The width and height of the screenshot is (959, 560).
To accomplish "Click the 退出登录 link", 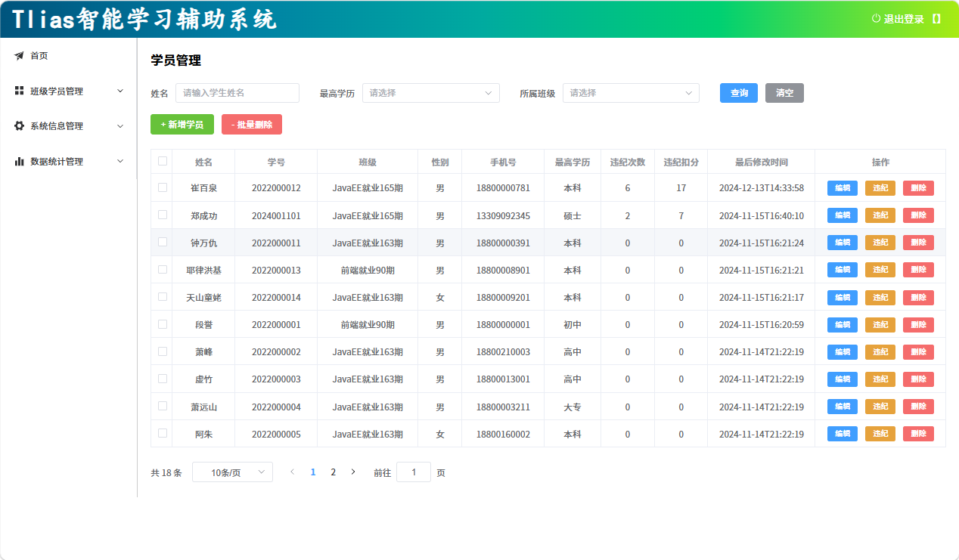I will pos(905,19).
